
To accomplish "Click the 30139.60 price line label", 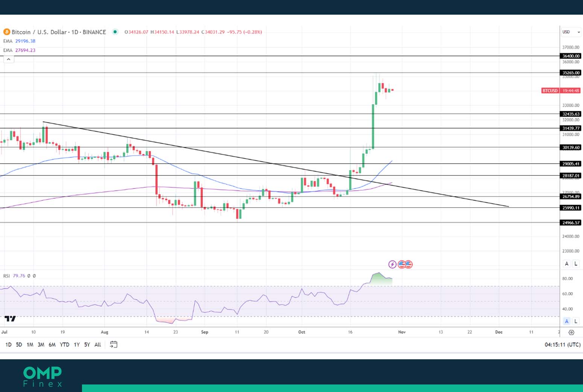I will pos(571,147).
